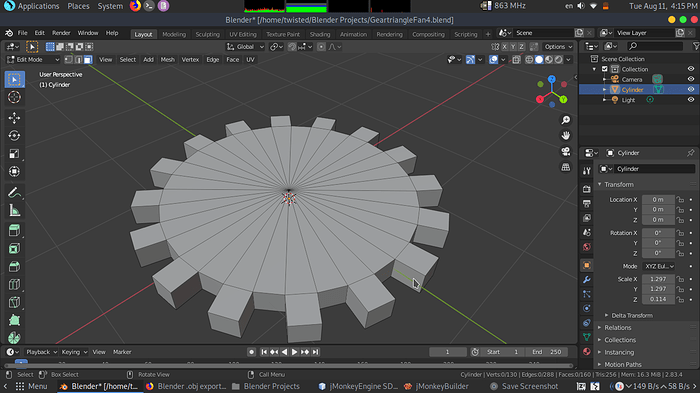The width and height of the screenshot is (700, 393).
Task: Switch to wireframe shading
Action: coord(529,59)
